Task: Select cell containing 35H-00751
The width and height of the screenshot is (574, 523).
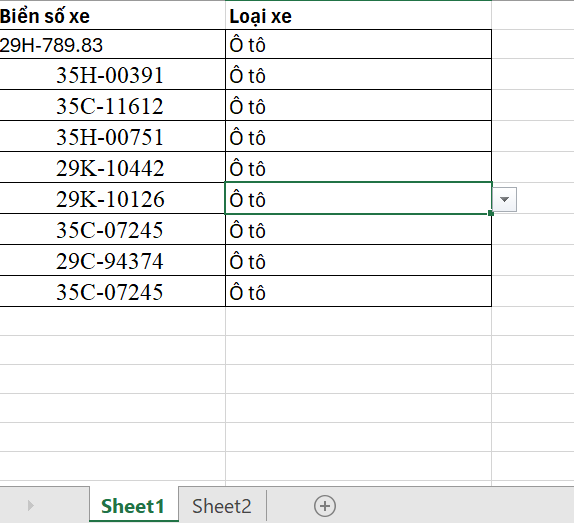Action: (112, 137)
